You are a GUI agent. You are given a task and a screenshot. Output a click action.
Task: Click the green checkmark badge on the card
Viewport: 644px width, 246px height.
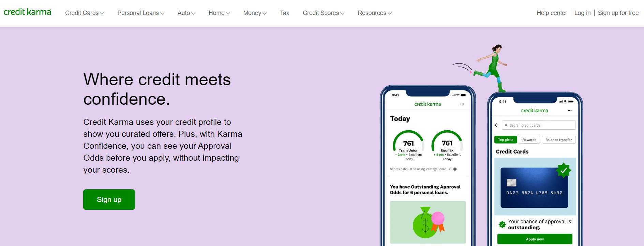[564, 170]
